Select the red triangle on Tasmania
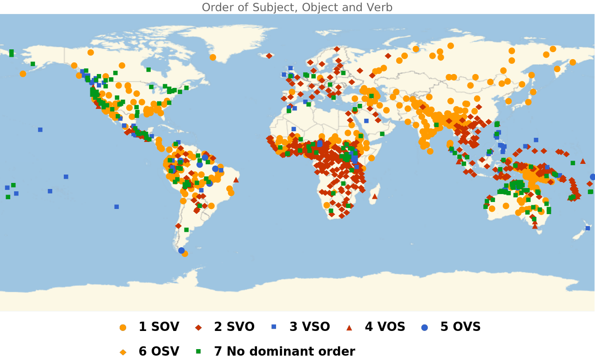 click(x=535, y=226)
